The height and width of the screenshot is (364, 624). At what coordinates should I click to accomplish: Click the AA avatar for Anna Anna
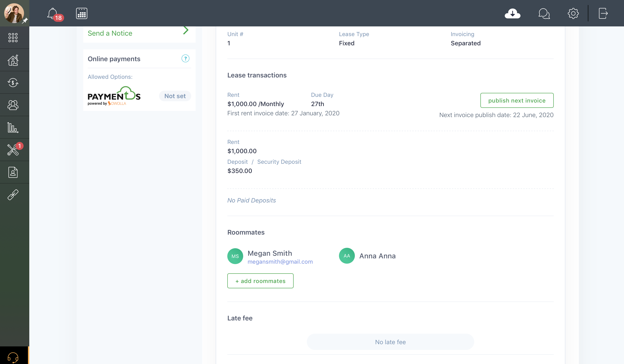point(347,256)
